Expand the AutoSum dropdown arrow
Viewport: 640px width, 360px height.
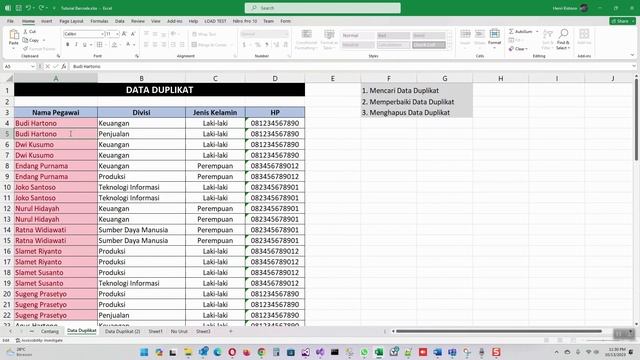[537, 31]
